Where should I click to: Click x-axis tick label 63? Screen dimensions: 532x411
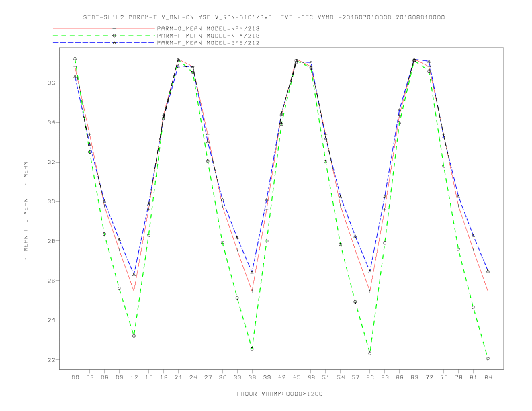[385, 377]
